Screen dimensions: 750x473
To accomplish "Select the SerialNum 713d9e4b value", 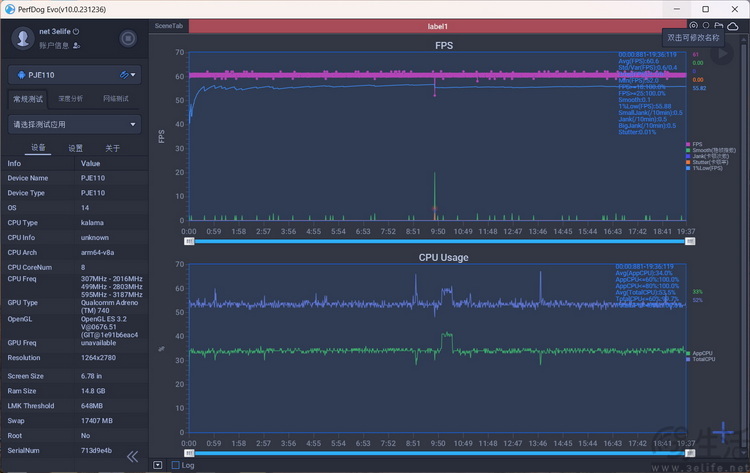I will coord(96,451).
